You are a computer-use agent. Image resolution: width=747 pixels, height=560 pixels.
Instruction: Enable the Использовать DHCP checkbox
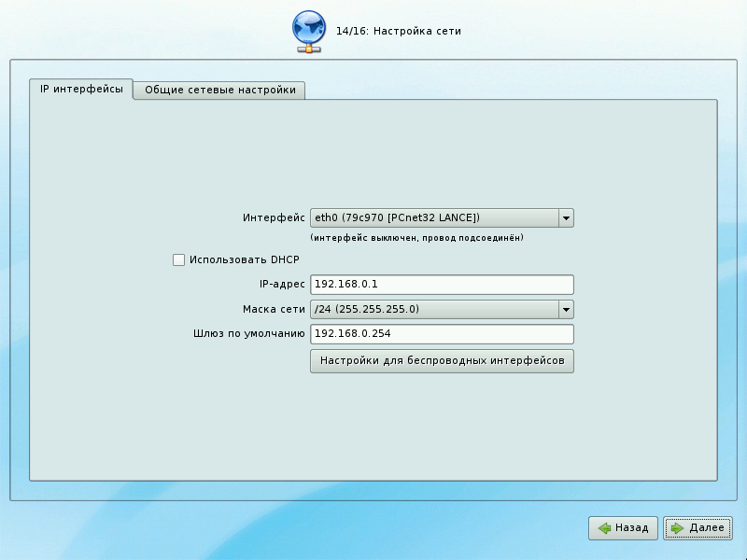pyautogui.click(x=179, y=260)
